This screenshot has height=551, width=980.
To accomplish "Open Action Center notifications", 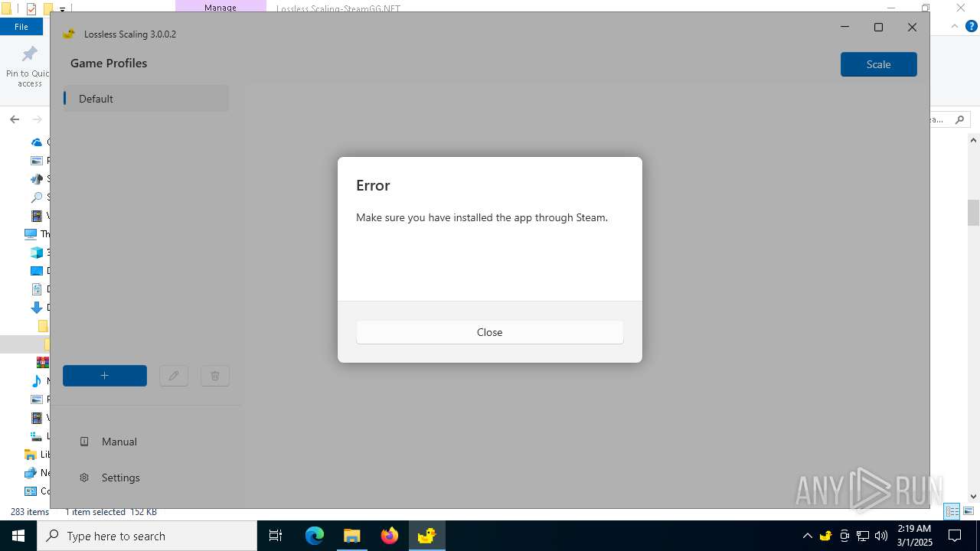I will point(955,536).
